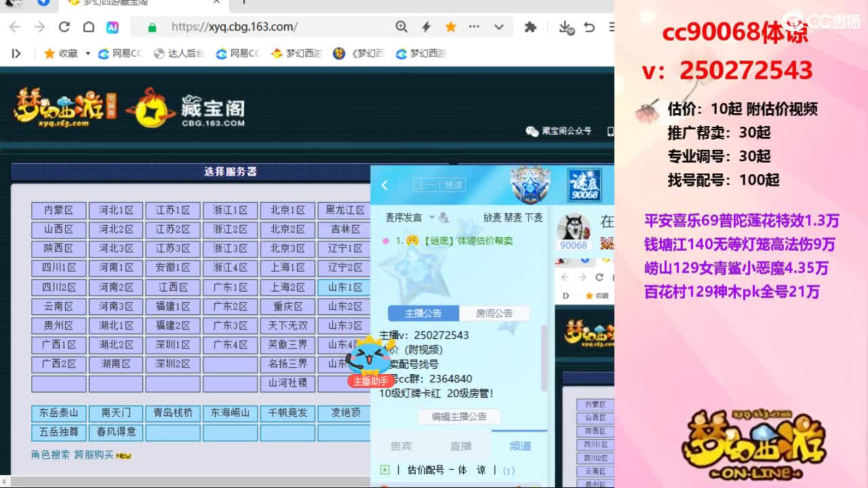This screenshot has width=868, height=488.
Task: Select the 估价配号 - 体 谅 channel row
Action: 460,470
